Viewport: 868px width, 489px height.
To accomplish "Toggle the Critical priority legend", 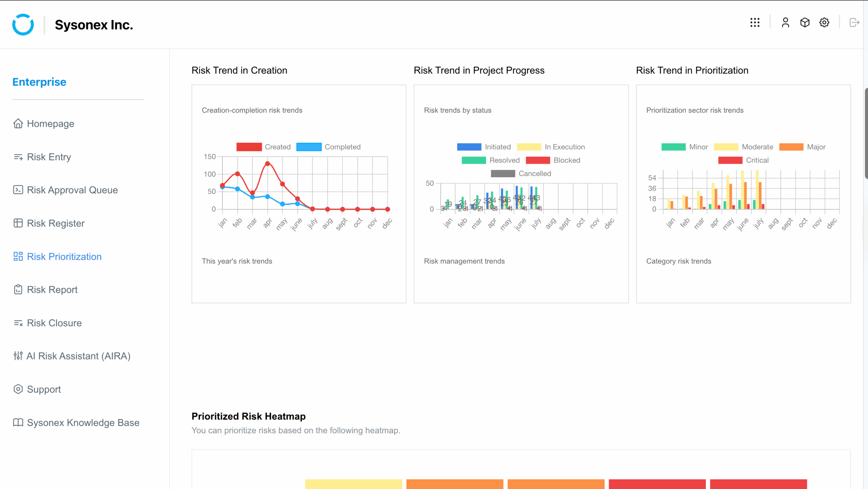I will [743, 160].
